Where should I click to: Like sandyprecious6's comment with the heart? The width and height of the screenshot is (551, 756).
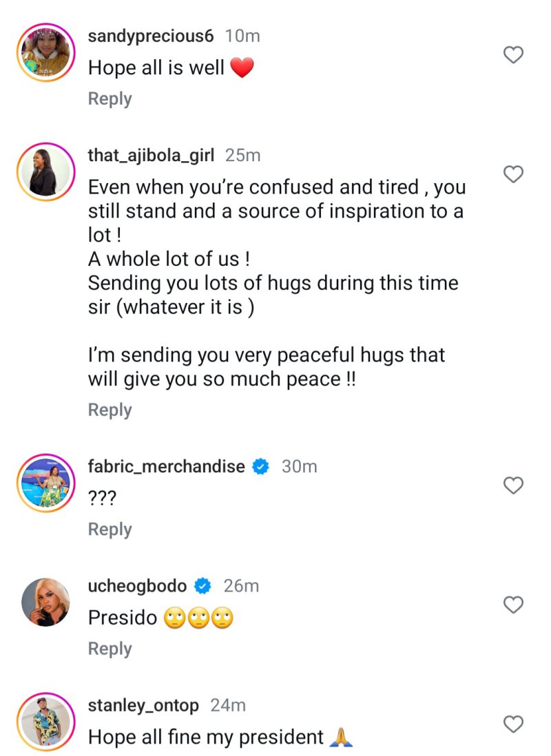[514, 55]
